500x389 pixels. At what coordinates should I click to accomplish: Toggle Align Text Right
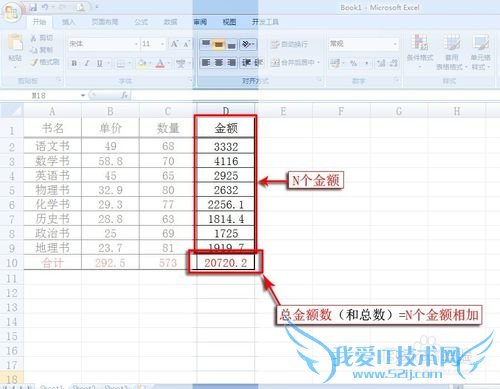231,62
